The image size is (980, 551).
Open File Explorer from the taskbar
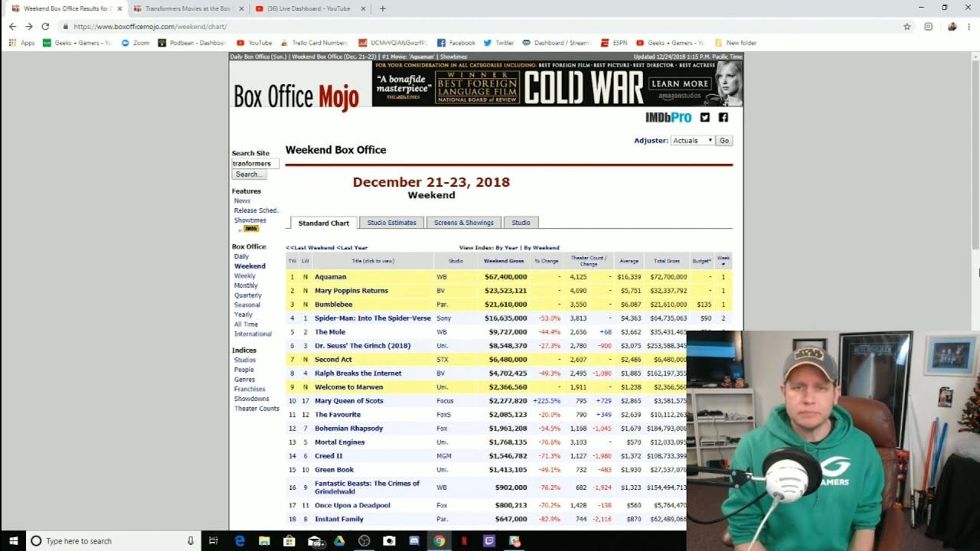pos(264,541)
